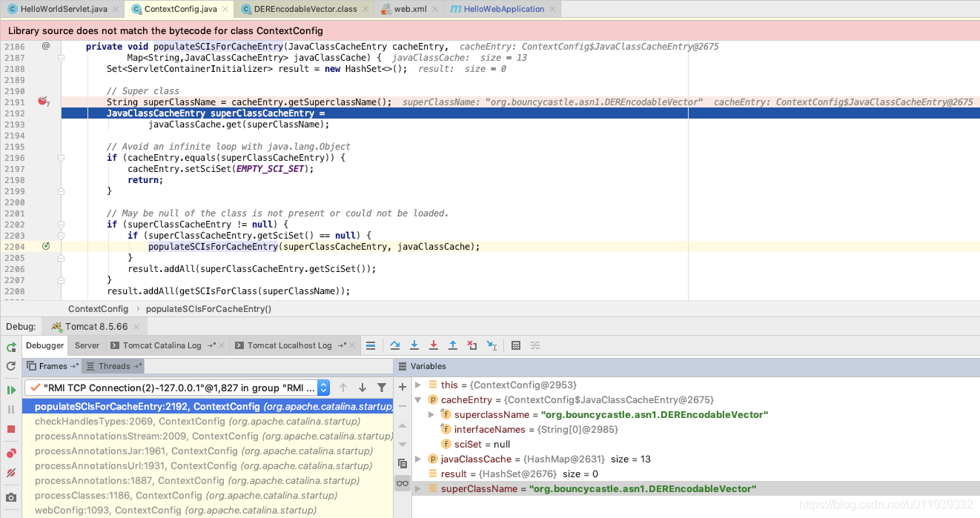The height and width of the screenshot is (518, 980).
Task: Open the RMI TCP Connection thread dropdown
Action: coord(324,387)
